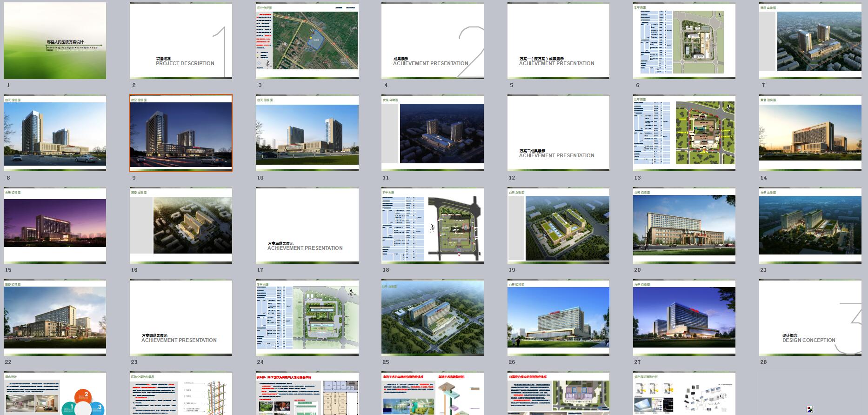Select slide 20 daytime street-view rendering thumbnail

pyautogui.click(x=684, y=226)
